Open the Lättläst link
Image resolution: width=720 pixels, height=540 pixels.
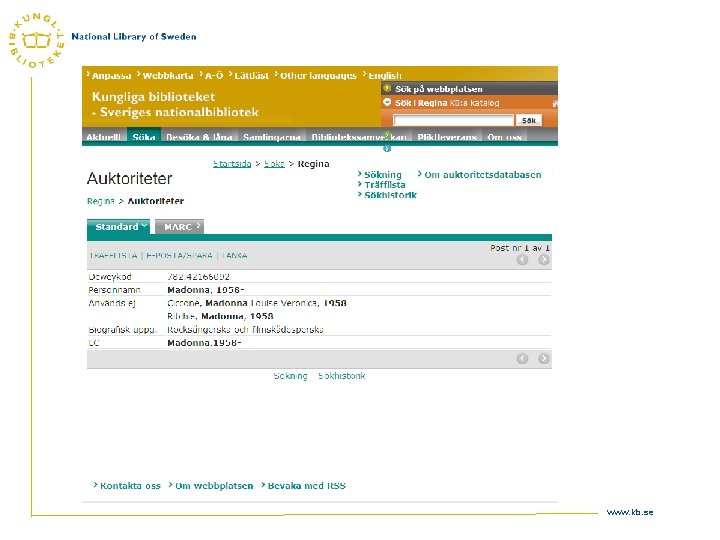[252, 76]
